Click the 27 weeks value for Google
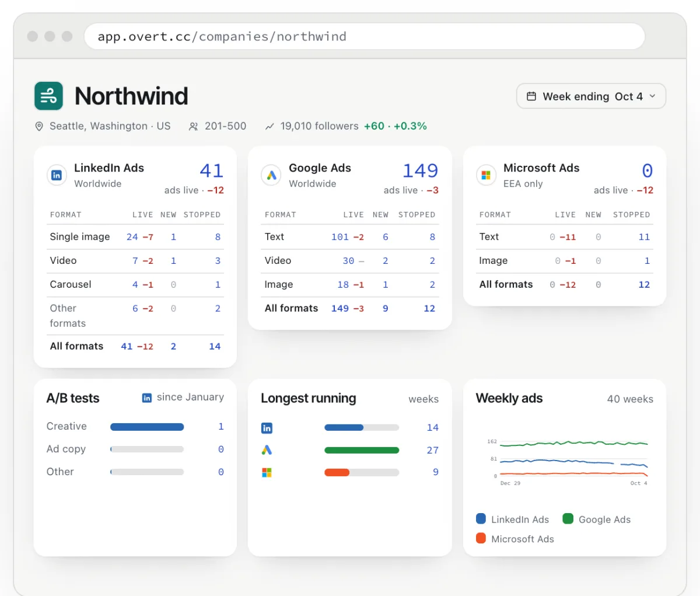700x596 pixels. [432, 450]
